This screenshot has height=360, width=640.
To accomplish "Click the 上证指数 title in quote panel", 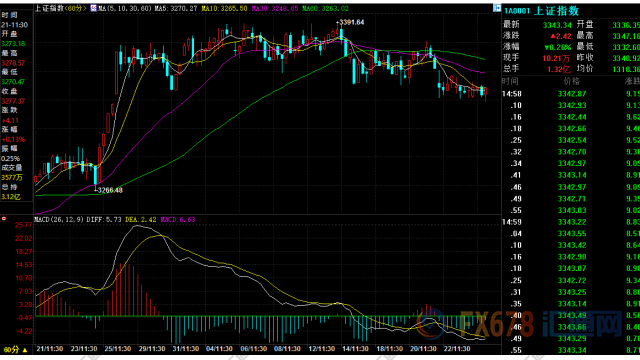I will click(x=556, y=11).
